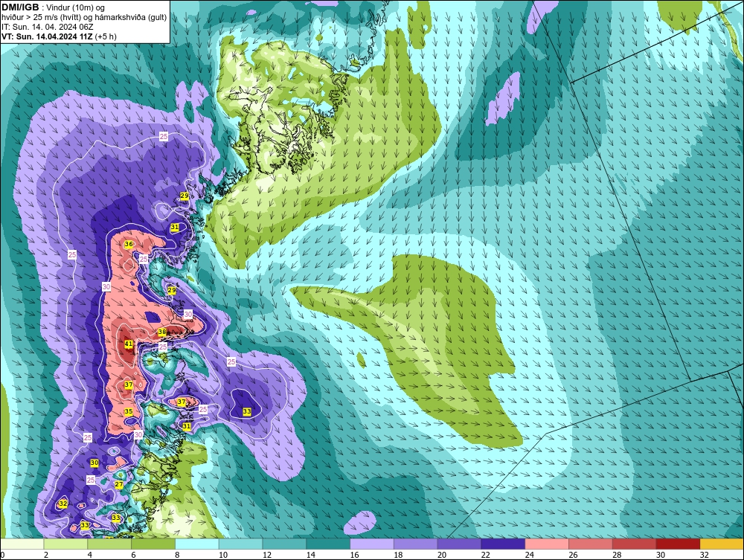Click the yellow gust label 41
The image size is (744, 560).
click(x=129, y=344)
